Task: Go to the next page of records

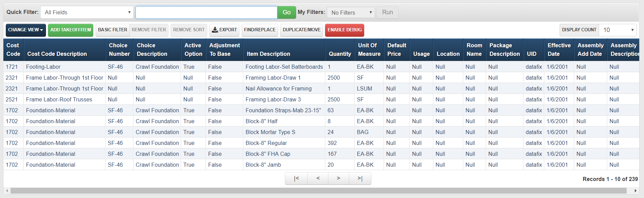Action: [338, 178]
